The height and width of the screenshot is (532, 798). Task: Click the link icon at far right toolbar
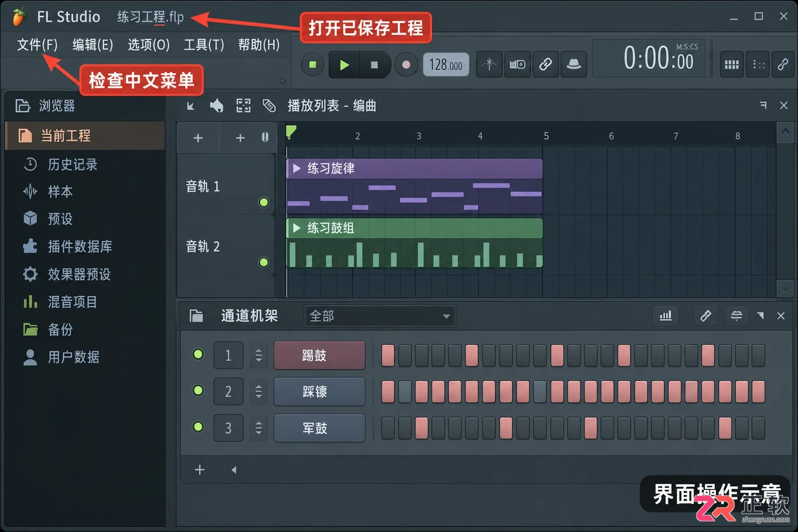tap(783, 64)
